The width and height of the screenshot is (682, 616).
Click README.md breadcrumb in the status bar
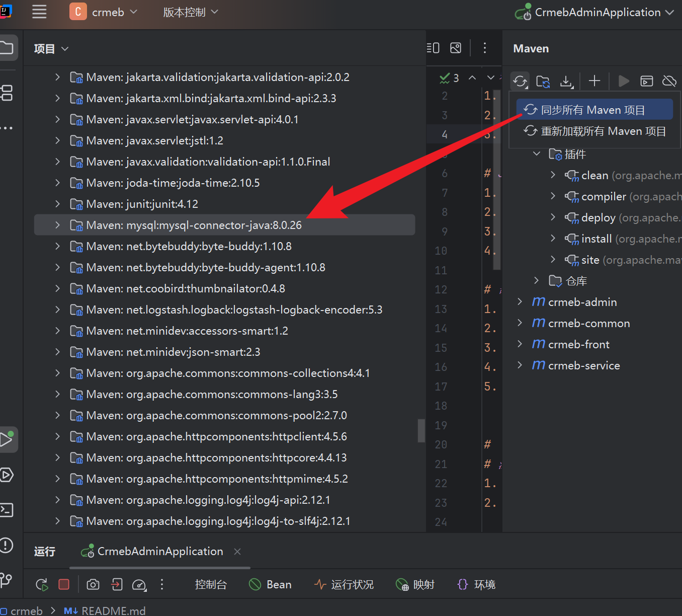[105, 610]
